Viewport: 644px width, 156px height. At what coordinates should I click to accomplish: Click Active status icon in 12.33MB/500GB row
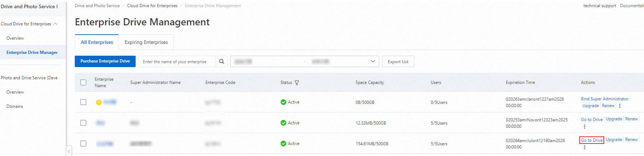point(283,123)
